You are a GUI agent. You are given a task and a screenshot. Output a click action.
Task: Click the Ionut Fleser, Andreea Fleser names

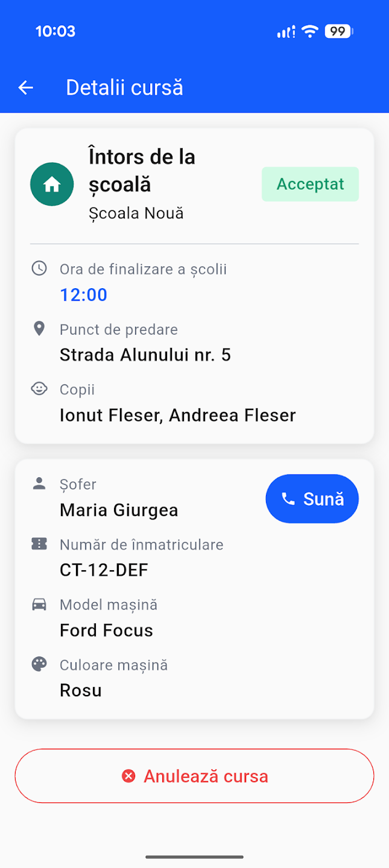pos(178,415)
